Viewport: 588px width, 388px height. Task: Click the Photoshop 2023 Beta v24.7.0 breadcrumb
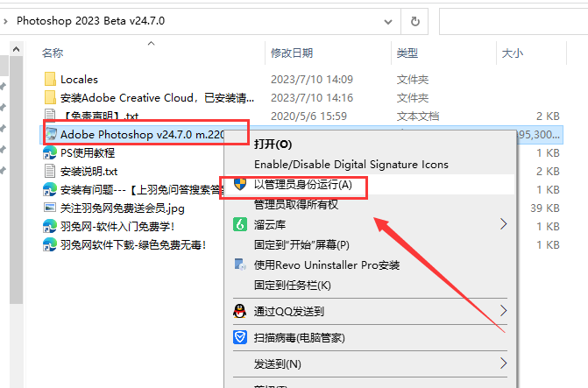tap(91, 21)
